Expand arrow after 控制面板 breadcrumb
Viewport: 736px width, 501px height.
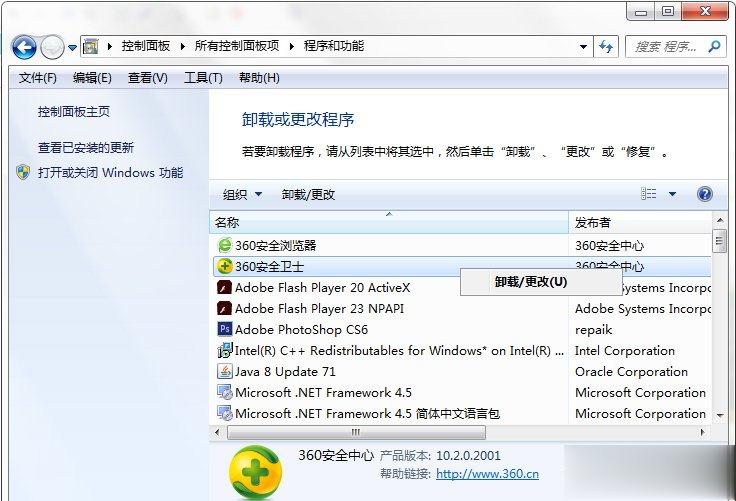pyautogui.click(x=183, y=46)
